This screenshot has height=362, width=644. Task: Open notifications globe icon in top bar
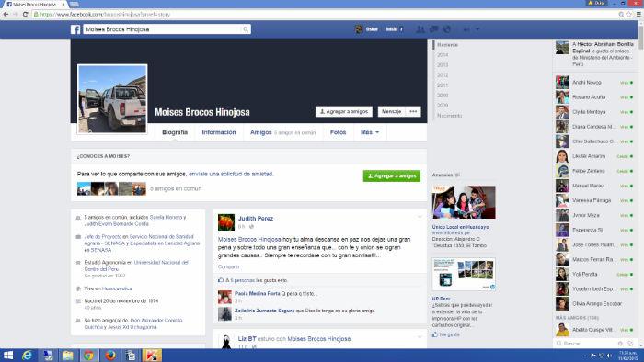[x=447, y=29]
